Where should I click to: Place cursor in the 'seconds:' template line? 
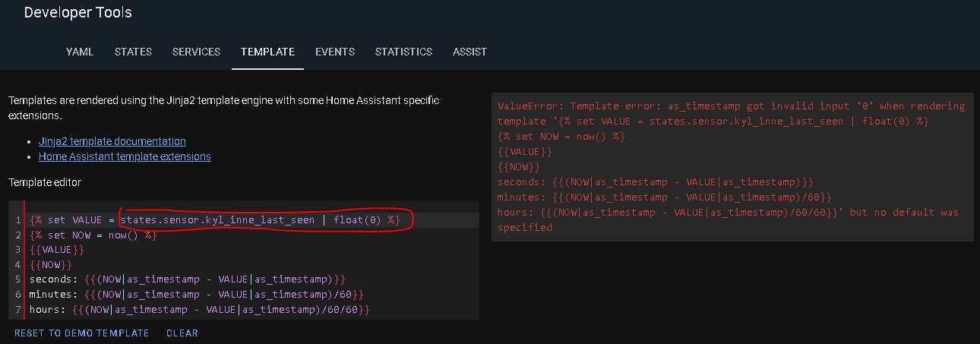(188, 279)
